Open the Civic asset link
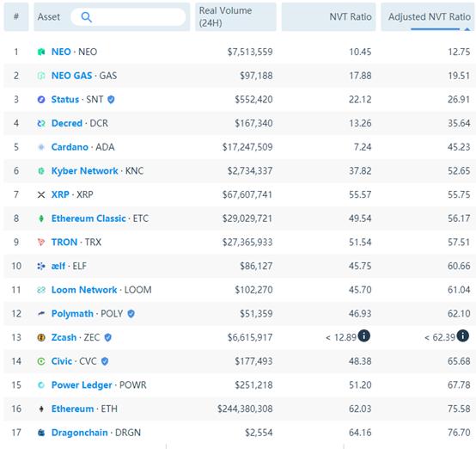 [62, 361]
